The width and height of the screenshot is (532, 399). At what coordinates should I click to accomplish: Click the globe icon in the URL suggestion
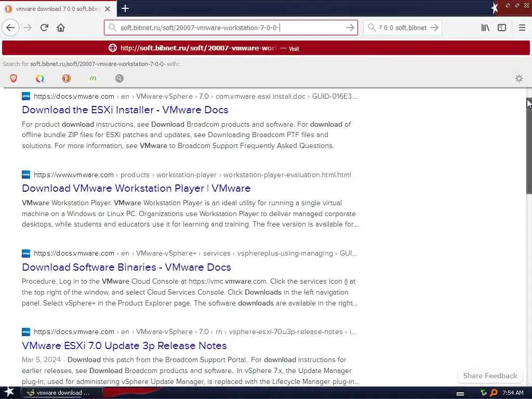[113, 48]
